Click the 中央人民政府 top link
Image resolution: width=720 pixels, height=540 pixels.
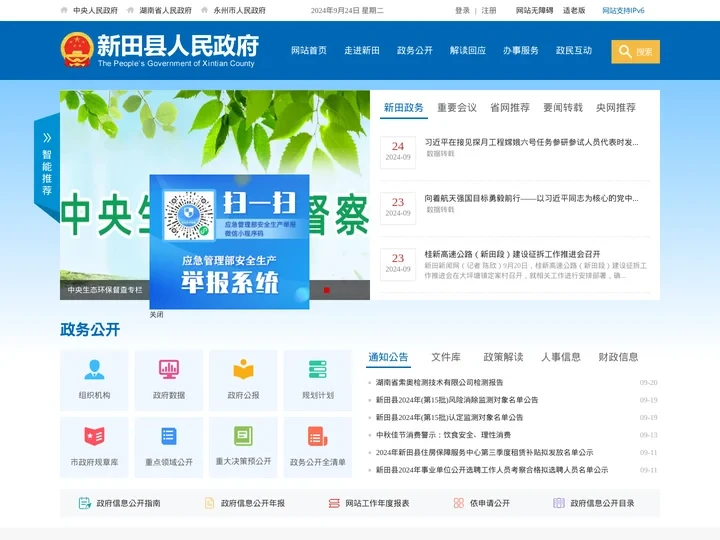coord(96,10)
